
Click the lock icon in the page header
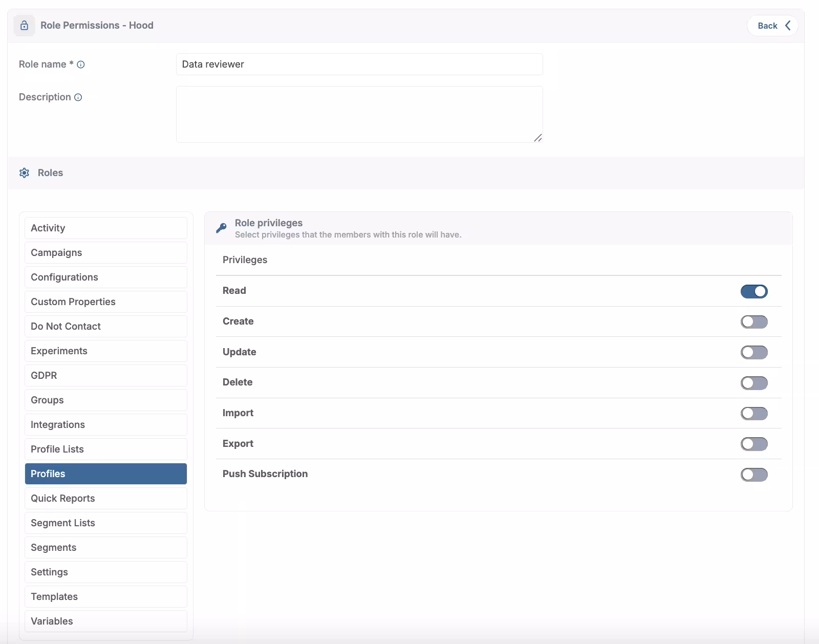click(24, 25)
